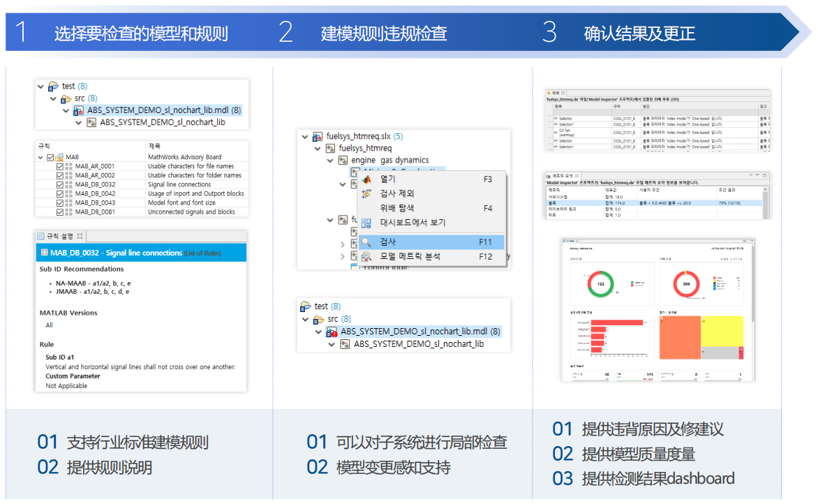
Task: Uncheck the MAB_AR_0001 rule checkbox
Action: [59, 166]
